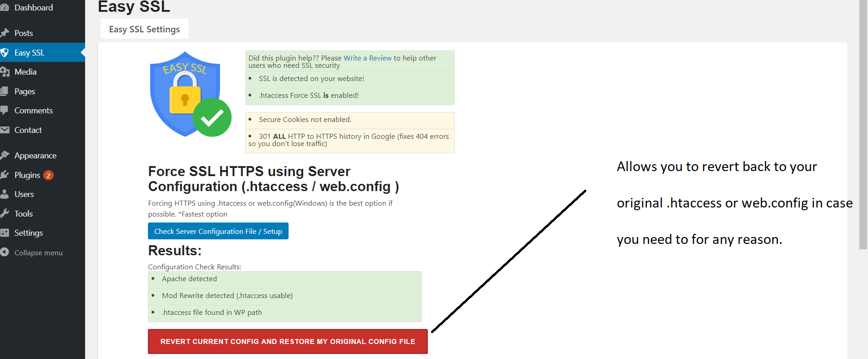Click Check Server Configuration File / Setup button
The image size is (868, 359).
pyautogui.click(x=218, y=231)
